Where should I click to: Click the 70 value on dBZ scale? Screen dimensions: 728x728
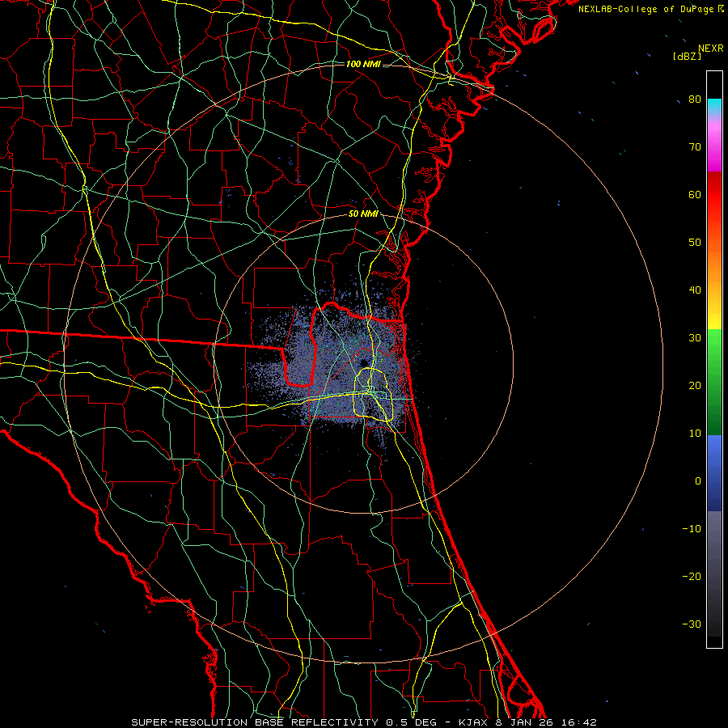coord(695,146)
